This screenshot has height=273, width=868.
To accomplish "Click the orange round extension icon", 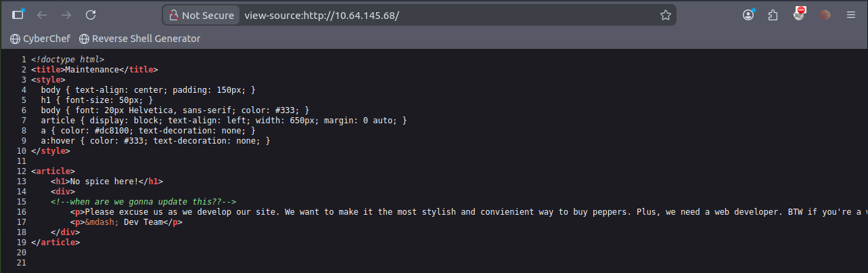I will [825, 15].
